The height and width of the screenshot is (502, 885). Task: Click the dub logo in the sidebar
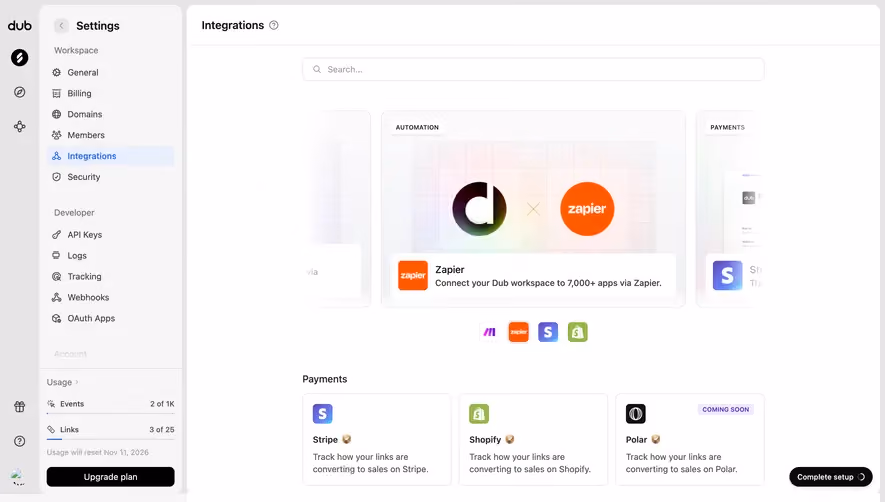click(x=20, y=25)
